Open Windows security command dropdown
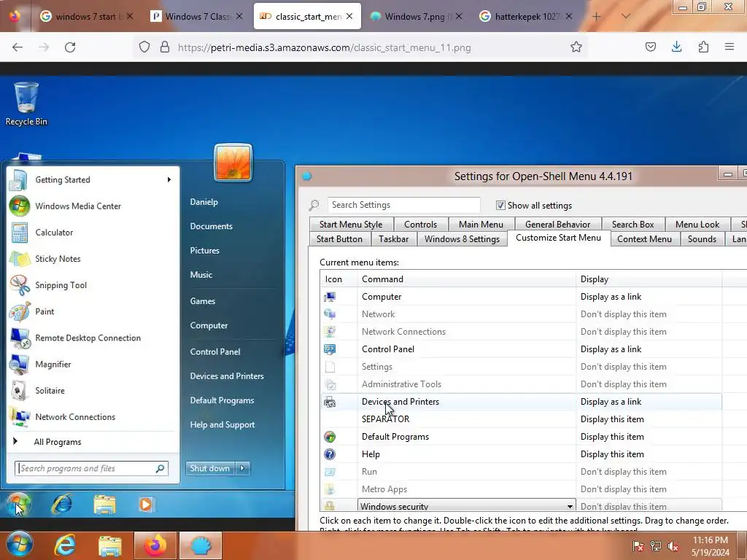The height and width of the screenshot is (560, 747). tap(570, 507)
